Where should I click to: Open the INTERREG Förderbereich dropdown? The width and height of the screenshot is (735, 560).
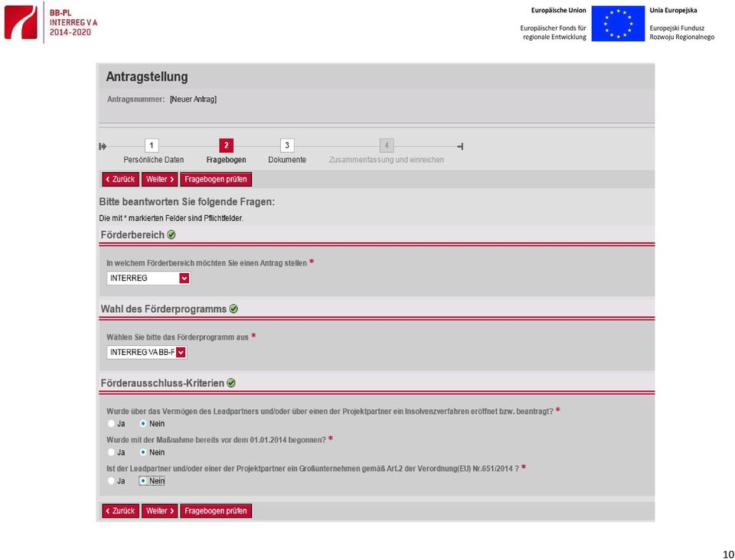[x=148, y=278]
